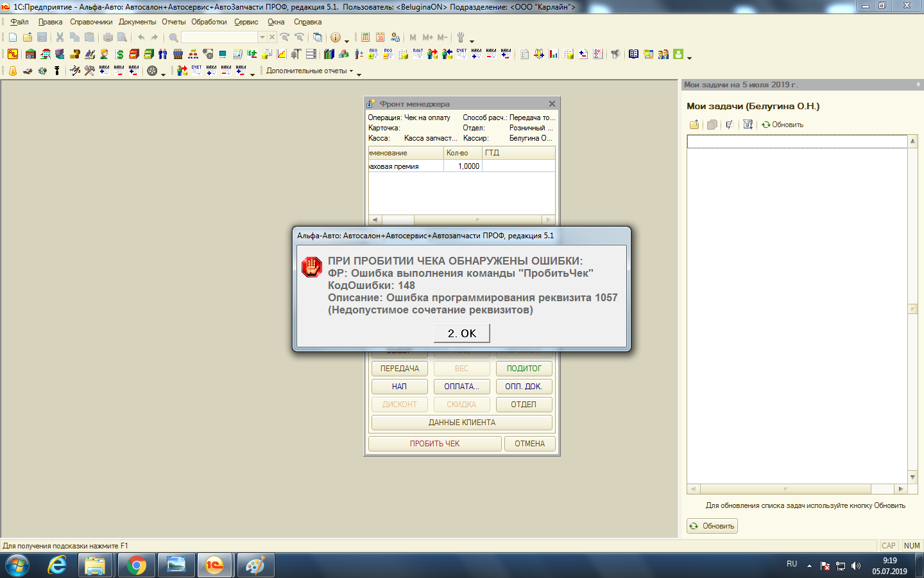Open the Справочники menu
This screenshot has height=578, width=924.
pos(91,22)
